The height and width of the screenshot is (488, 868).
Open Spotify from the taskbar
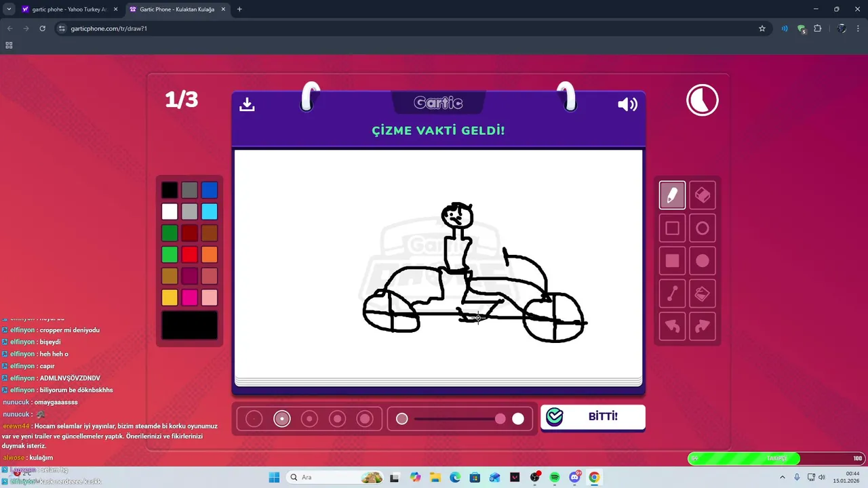tap(554, 477)
